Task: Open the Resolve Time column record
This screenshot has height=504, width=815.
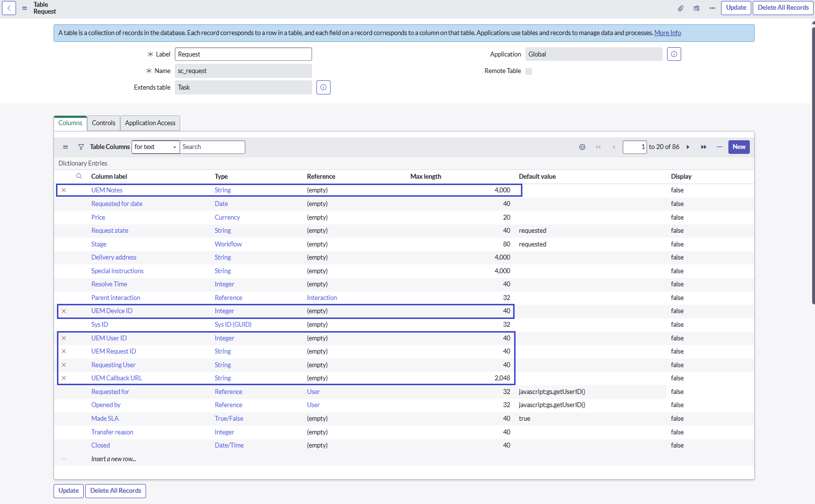Action: (109, 284)
